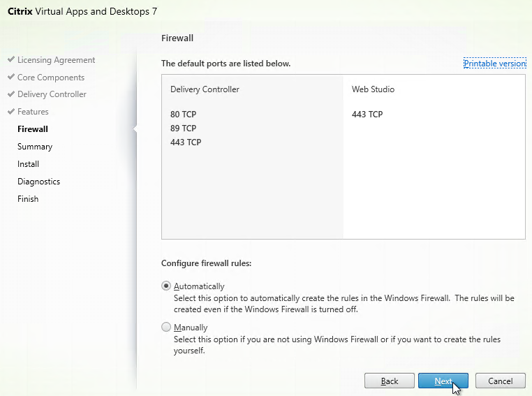532x396 pixels.
Task: Click the Delivery Controller step in sidebar
Action: pyautogui.click(x=52, y=94)
